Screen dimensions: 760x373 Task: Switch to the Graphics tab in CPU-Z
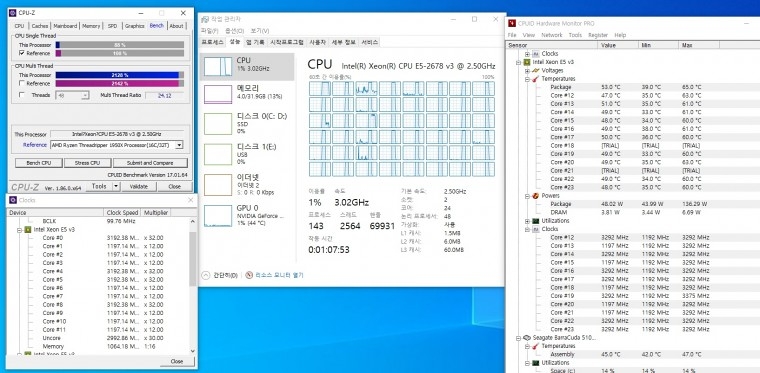(x=134, y=26)
